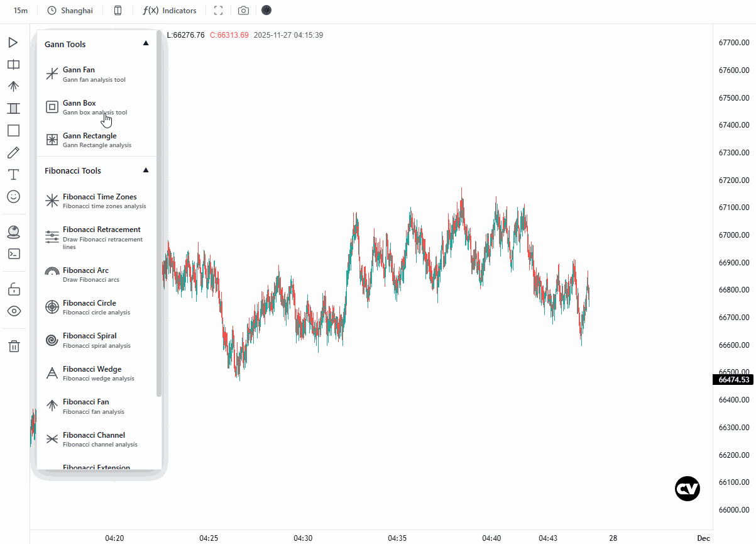The height and width of the screenshot is (544, 756).
Task: Collapse the Fibonacci Tools section
Action: click(x=146, y=170)
